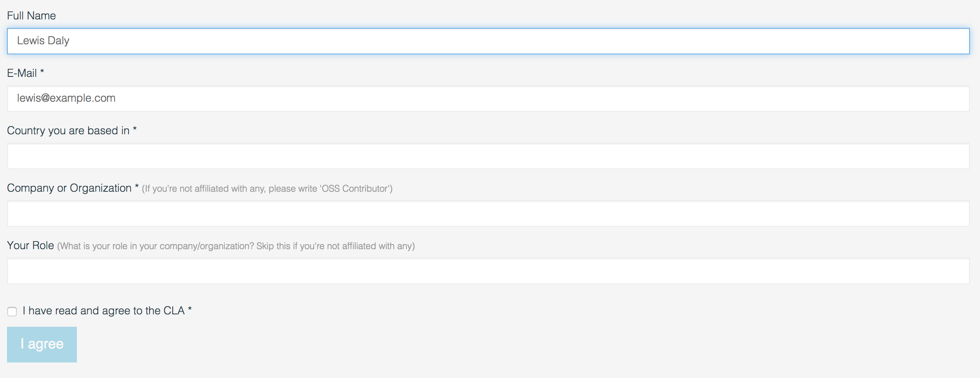Screen dimensions: 980x378
Task: Click the "Your Role" label
Action: 30,246
